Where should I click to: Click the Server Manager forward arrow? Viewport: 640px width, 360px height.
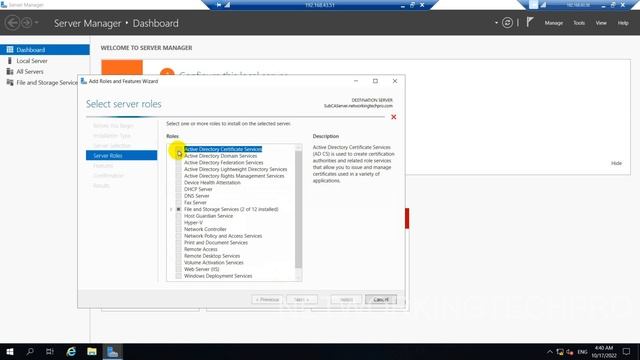(x=27, y=23)
